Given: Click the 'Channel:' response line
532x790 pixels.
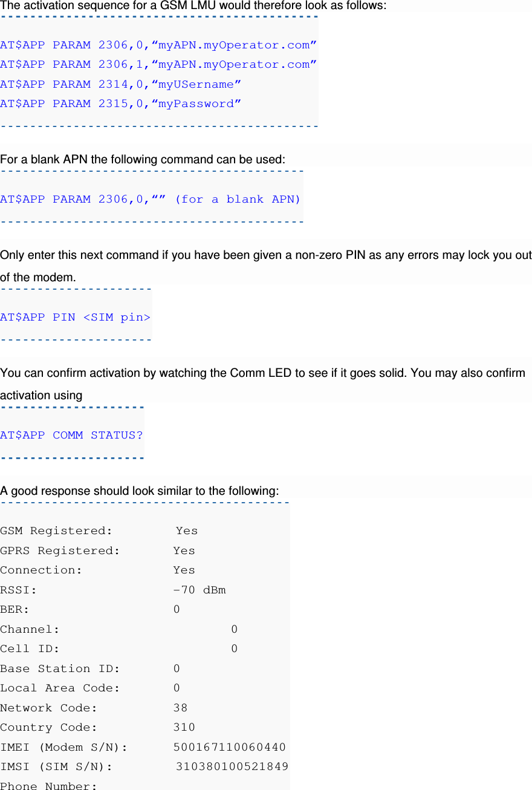Looking at the screenshot, I should pyautogui.click(x=119, y=629).
